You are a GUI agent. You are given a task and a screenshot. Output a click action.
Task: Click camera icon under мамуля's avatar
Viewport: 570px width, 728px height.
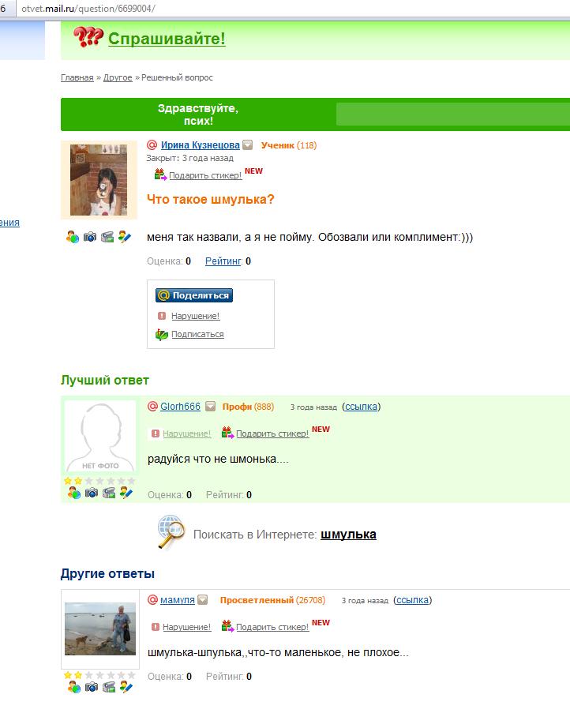tap(92, 687)
